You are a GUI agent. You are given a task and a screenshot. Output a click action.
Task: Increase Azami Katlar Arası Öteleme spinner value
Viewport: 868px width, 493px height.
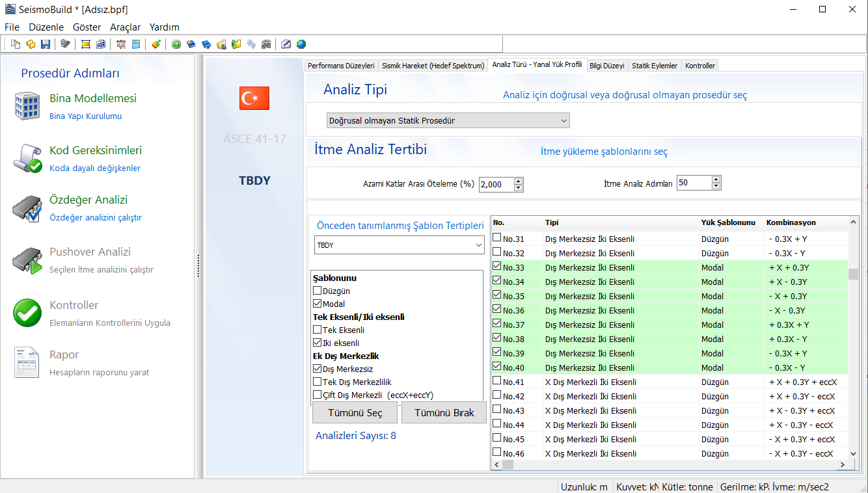coord(519,181)
